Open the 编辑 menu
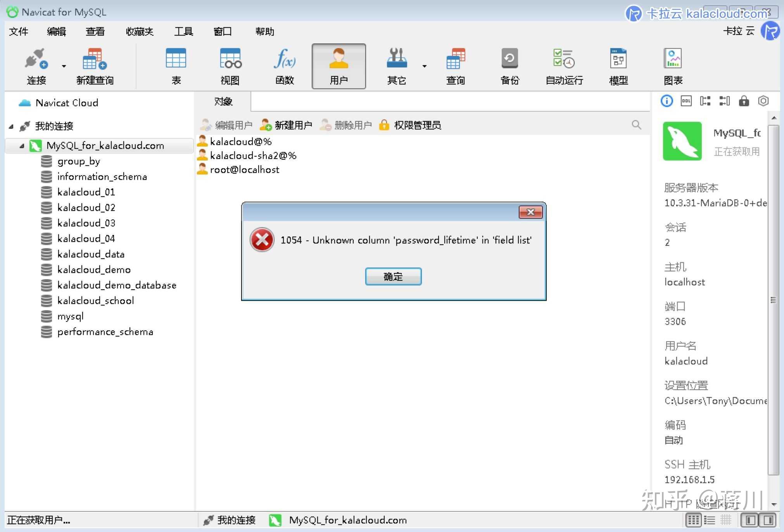 point(57,31)
